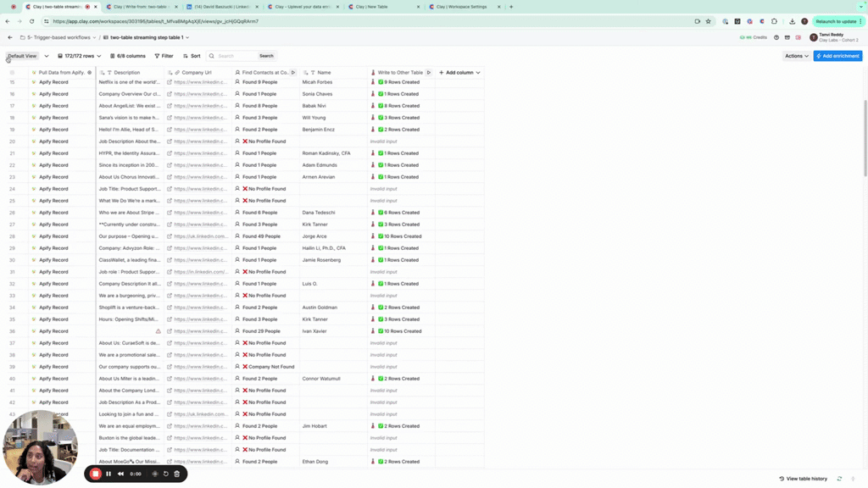
Task: Click the warning icon in row 36
Action: (x=158, y=331)
